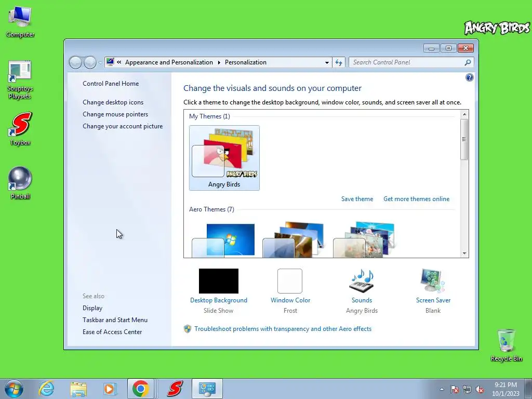The image size is (532, 399).
Task: Click the muted volume tray icon
Action: [480, 389]
